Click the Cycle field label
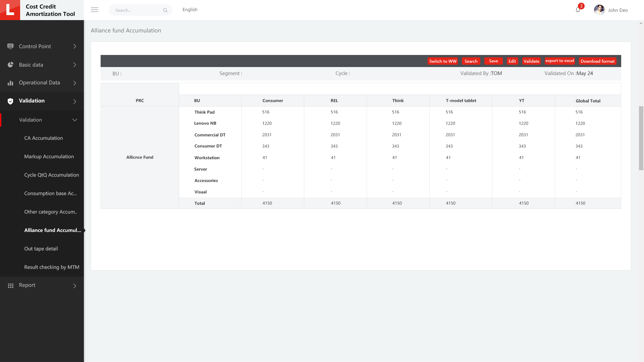Image resolution: width=644 pixels, height=362 pixels. pos(343,73)
